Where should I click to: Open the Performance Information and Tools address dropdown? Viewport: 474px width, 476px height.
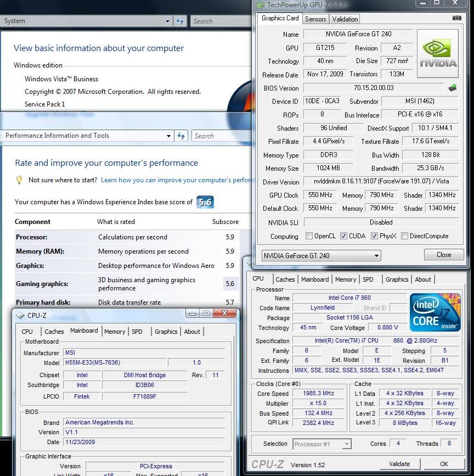click(x=170, y=136)
